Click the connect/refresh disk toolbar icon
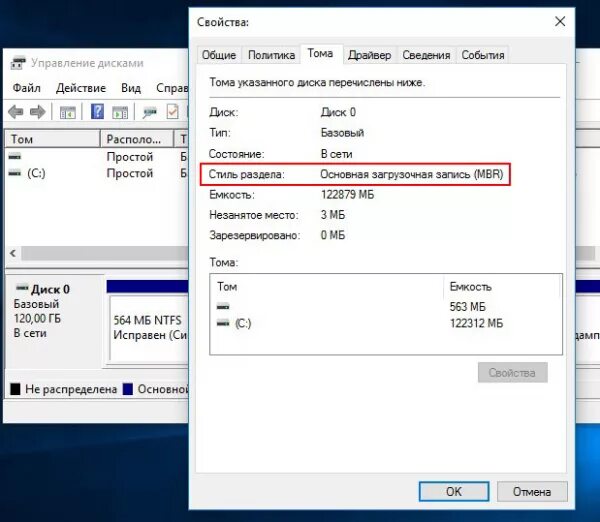 150,112
